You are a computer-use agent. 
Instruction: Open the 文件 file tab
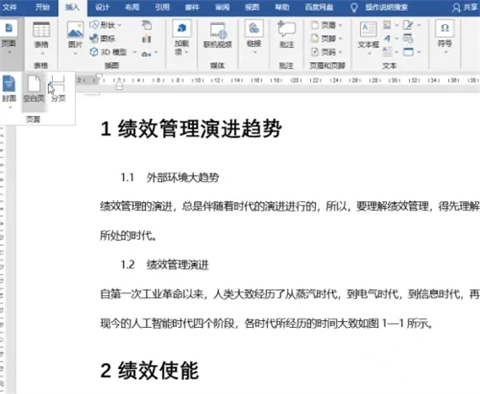9,7
